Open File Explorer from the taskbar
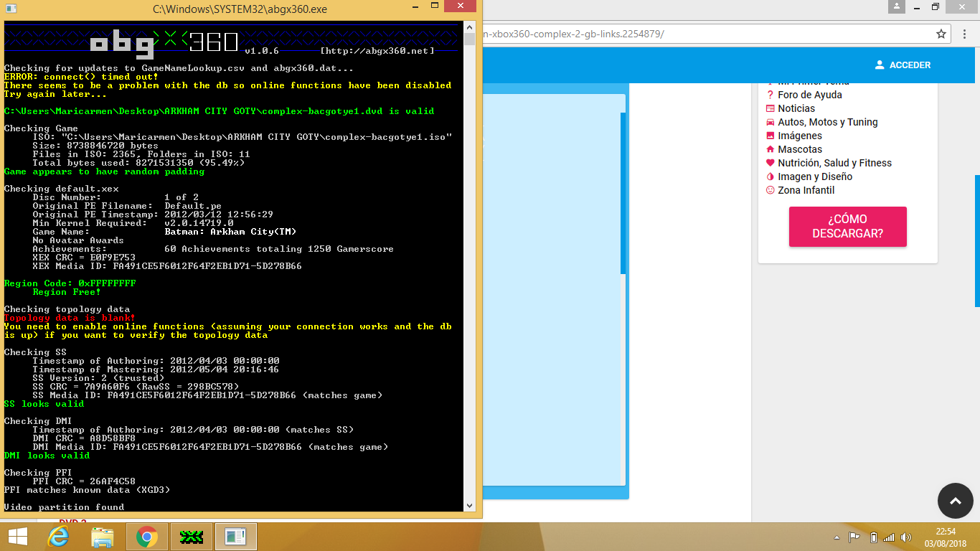The width and height of the screenshot is (980, 551). [x=103, y=537]
